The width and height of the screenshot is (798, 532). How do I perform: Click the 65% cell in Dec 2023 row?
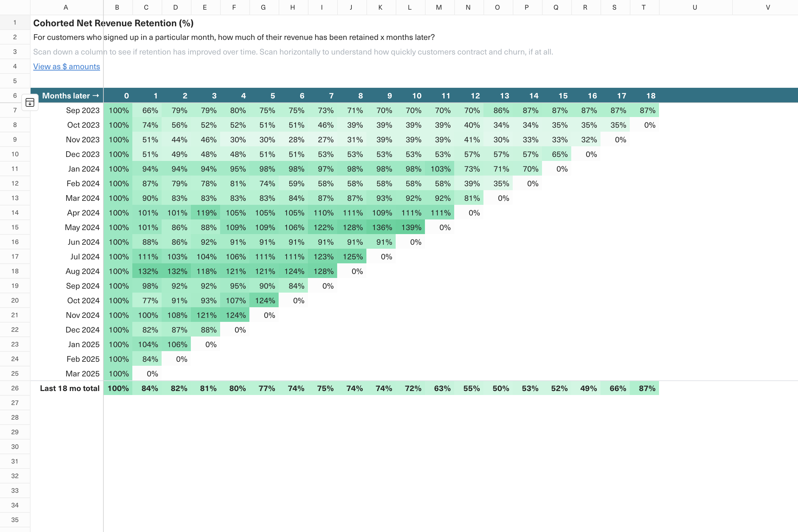point(557,154)
